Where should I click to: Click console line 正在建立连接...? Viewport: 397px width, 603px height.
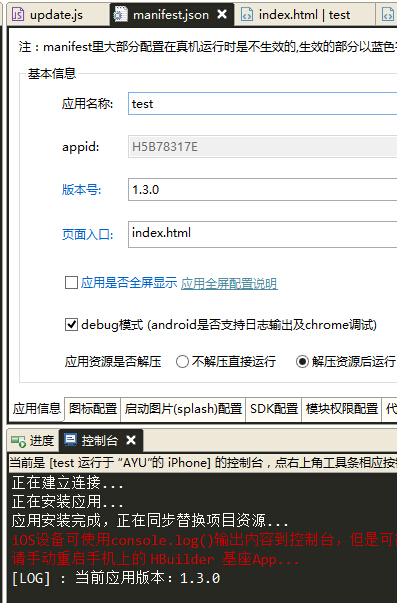pos(68,483)
